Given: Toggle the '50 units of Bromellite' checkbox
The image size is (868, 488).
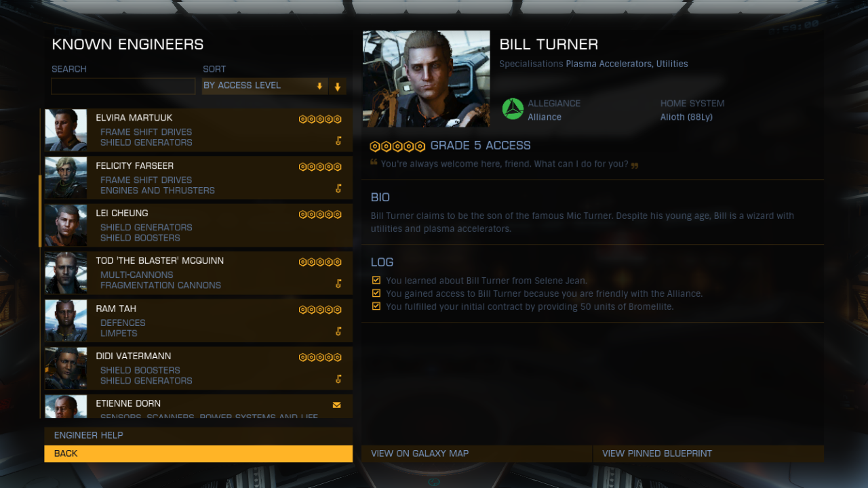Looking at the screenshot, I should 376,306.
